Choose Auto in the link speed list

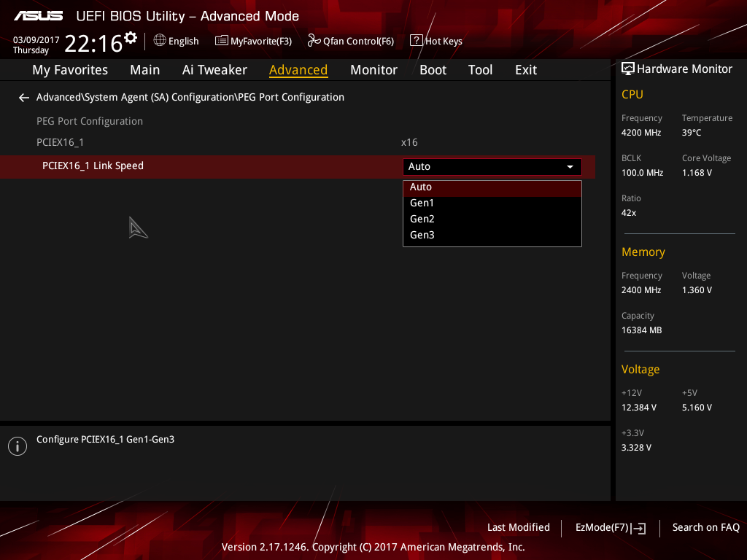click(492, 187)
